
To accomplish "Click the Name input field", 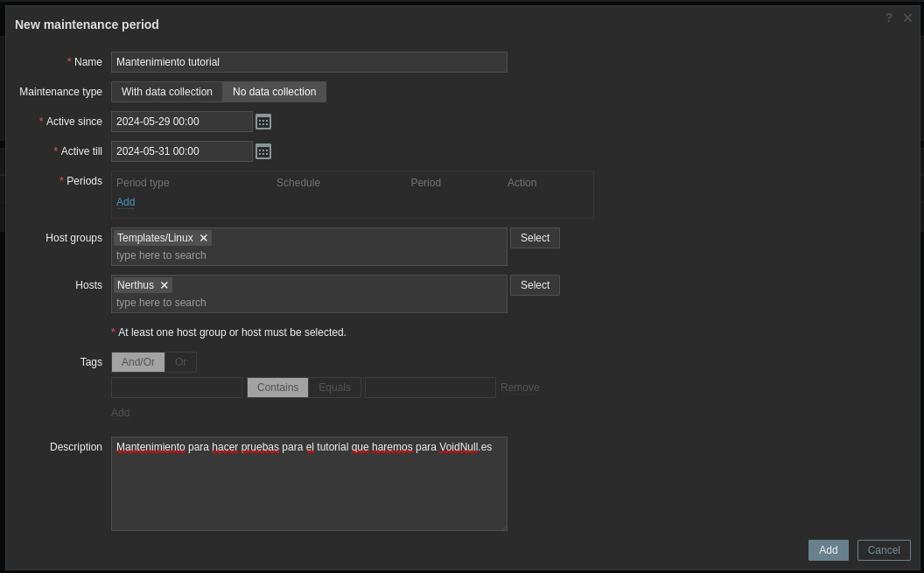I will [x=309, y=62].
